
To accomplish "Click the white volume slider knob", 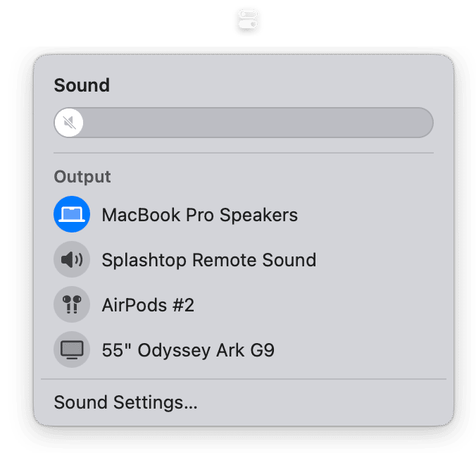I will [69, 123].
